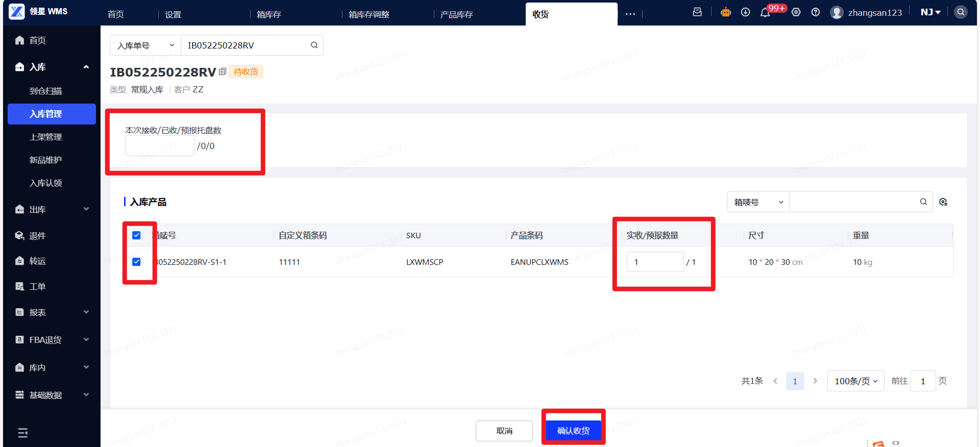Image resolution: width=980 pixels, height=447 pixels.
Task: Switch to the 箱库存 tab
Action: coord(269,14)
